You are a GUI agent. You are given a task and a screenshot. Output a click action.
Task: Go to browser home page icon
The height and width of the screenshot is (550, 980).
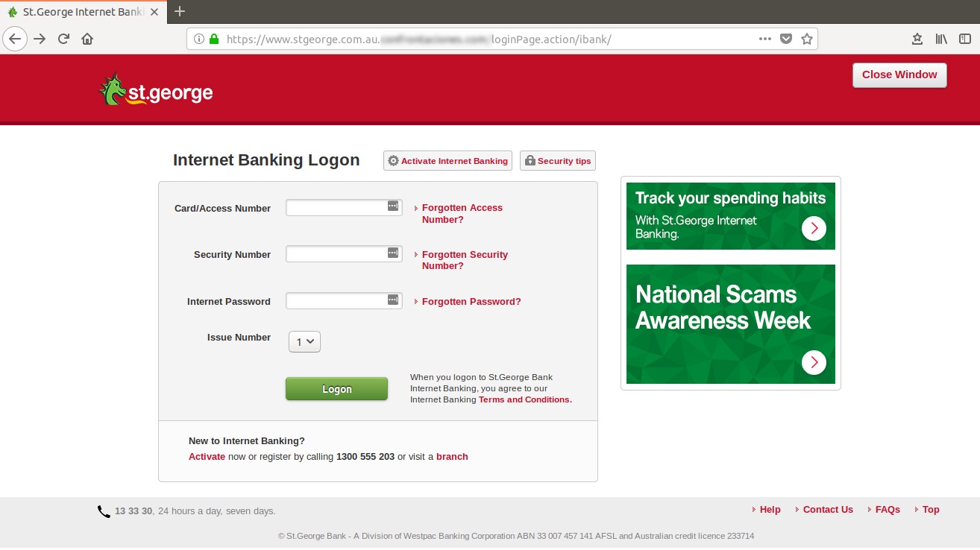click(87, 39)
